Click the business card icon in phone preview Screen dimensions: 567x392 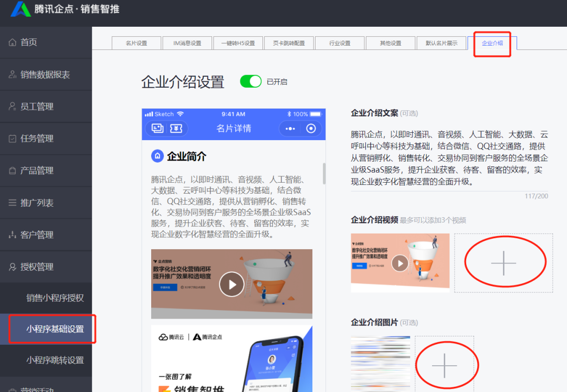pyautogui.click(x=157, y=128)
